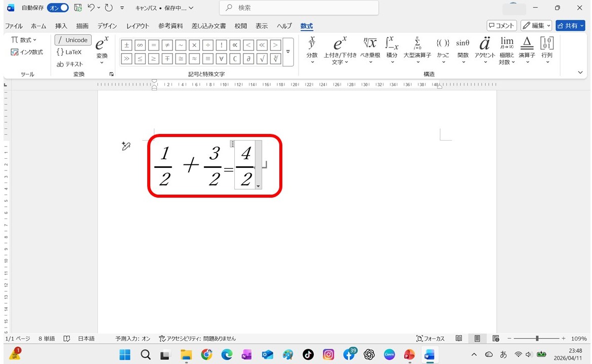Click the Save icon in the title bar
The height and width of the screenshot is (364, 592).
[77, 8]
